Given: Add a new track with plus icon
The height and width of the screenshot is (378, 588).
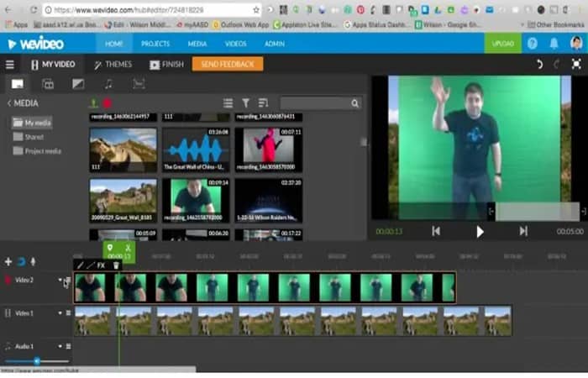Looking at the screenshot, I should (8, 261).
